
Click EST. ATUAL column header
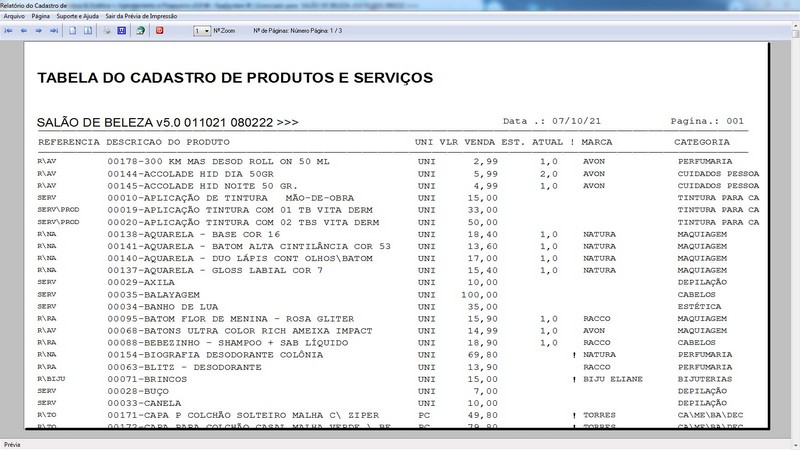pyautogui.click(x=532, y=142)
